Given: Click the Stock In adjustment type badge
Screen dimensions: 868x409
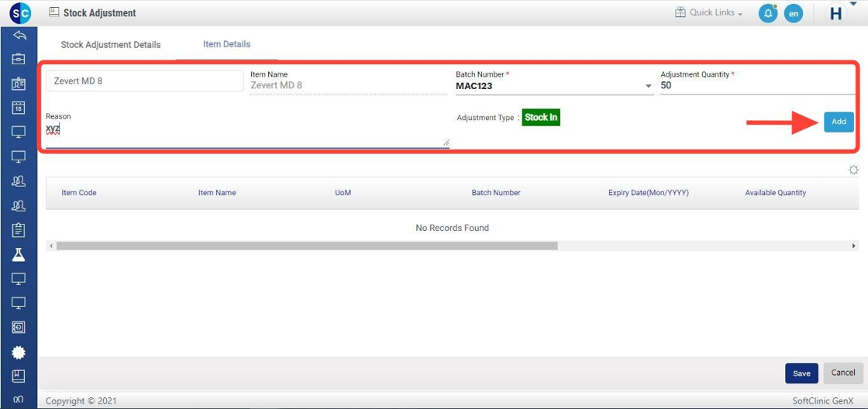Looking at the screenshot, I should [540, 118].
